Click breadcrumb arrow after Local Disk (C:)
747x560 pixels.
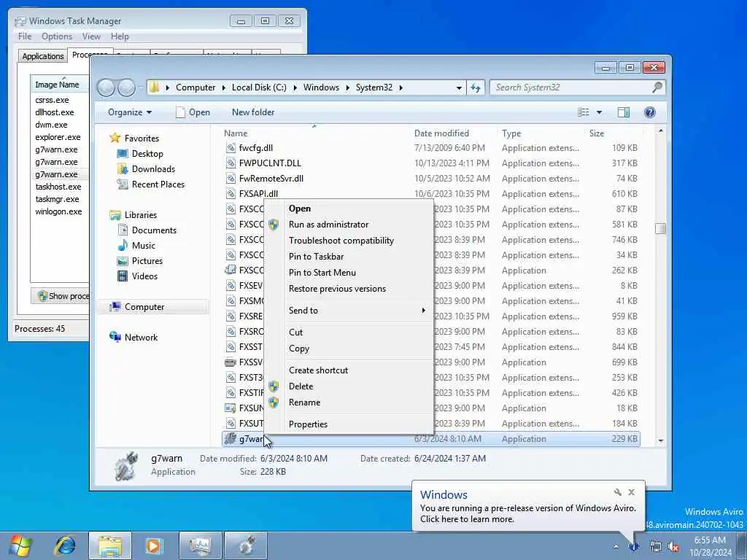(x=295, y=87)
